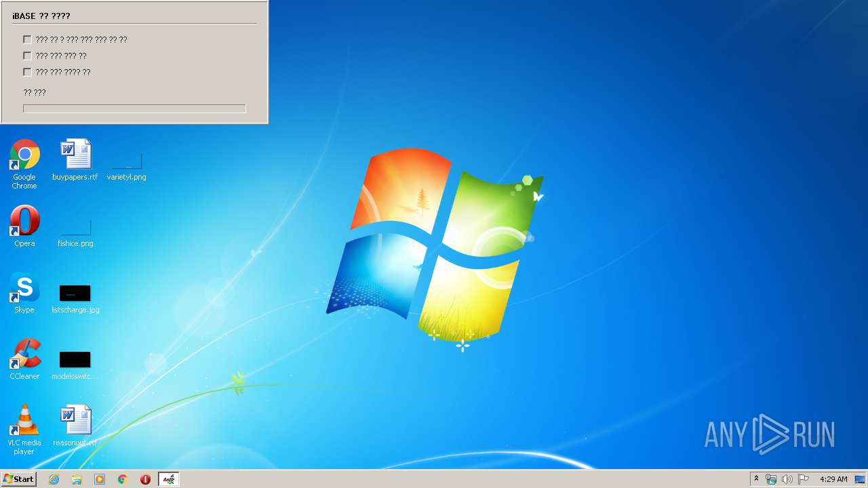Switch to the iBASE installer taskbar button
868x488 pixels.
169,479
